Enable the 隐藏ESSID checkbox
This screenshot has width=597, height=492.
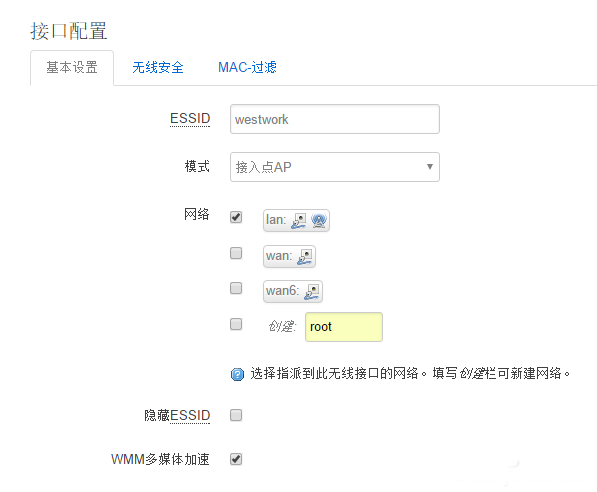tap(236, 415)
